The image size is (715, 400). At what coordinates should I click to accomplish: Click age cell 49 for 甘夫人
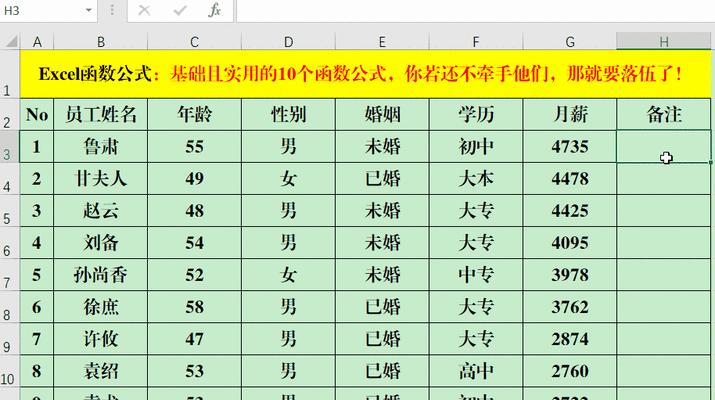click(195, 179)
